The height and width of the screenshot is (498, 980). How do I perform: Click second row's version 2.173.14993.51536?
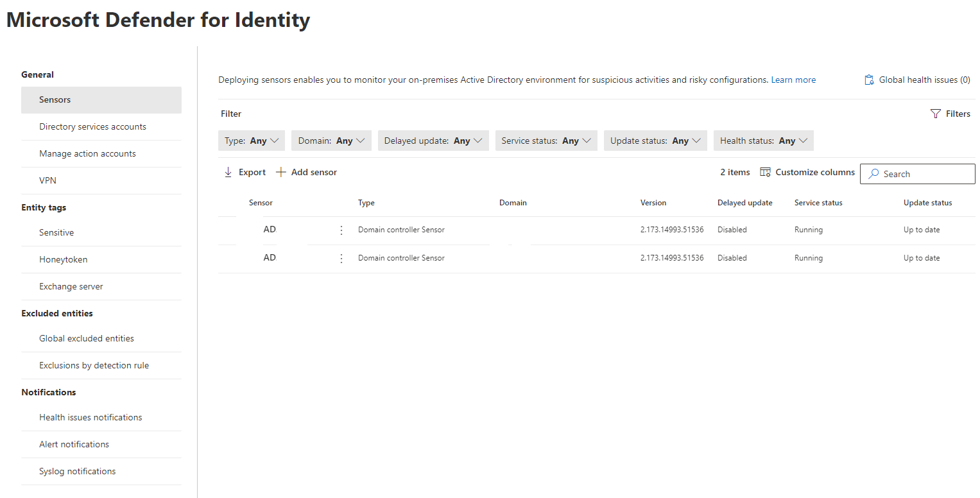672,258
